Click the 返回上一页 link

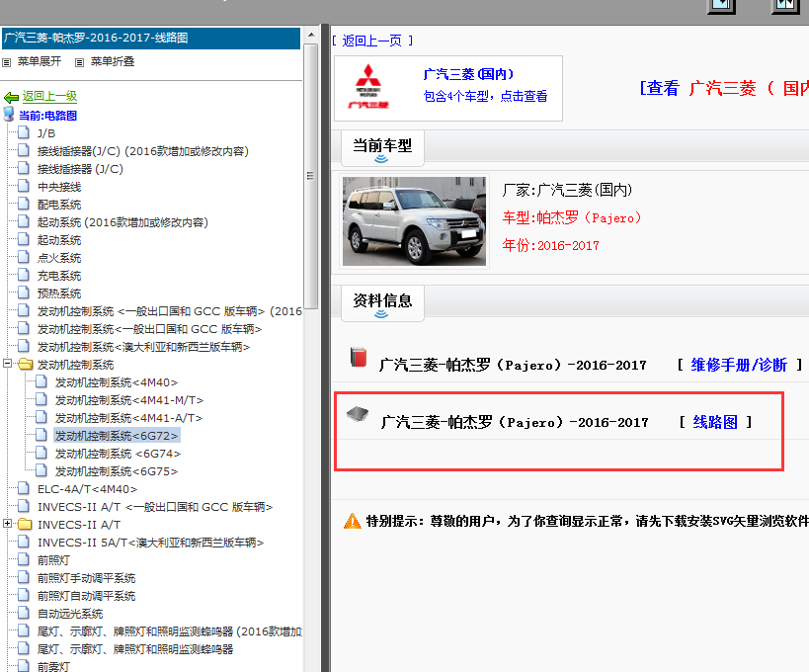372,41
